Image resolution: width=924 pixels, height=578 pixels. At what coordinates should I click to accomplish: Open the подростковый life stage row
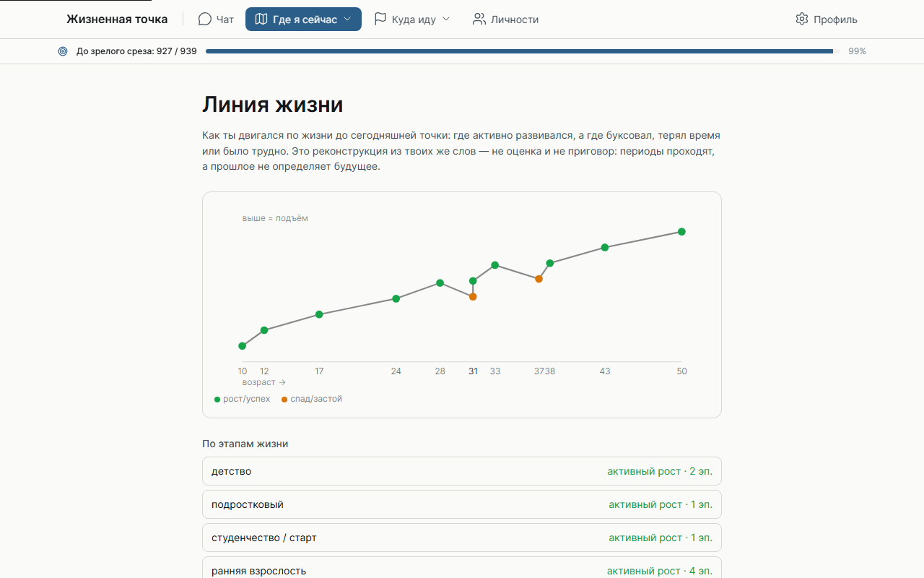[x=462, y=504]
